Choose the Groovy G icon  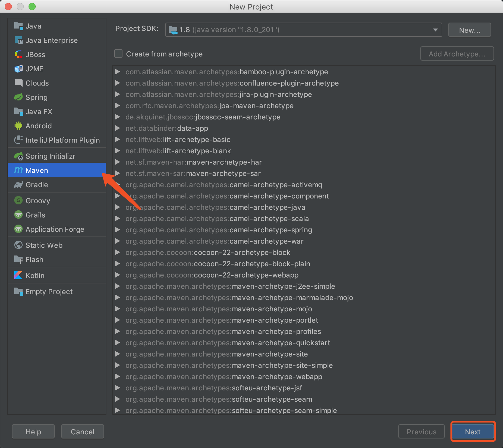point(18,201)
